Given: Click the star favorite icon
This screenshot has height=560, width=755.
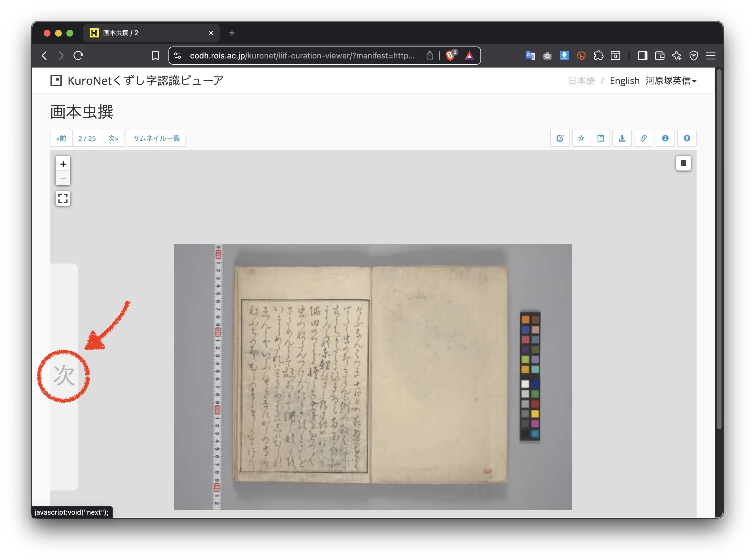Looking at the screenshot, I should [581, 138].
